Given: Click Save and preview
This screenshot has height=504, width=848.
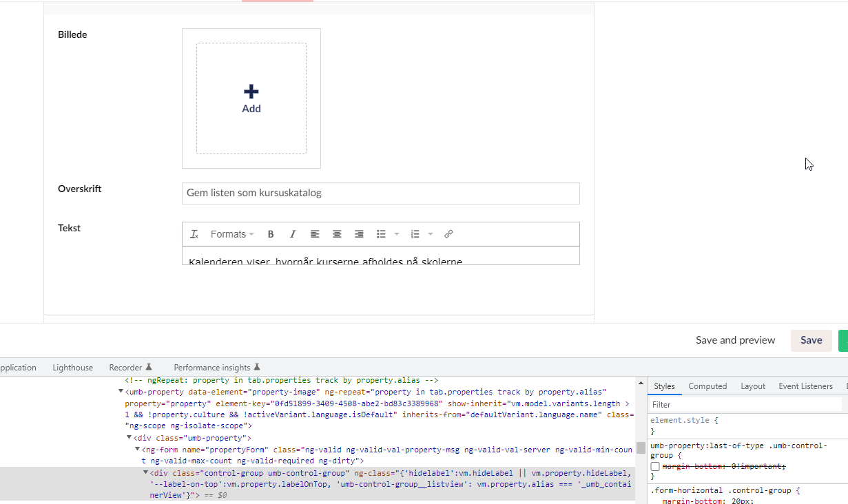Looking at the screenshot, I should 735,340.
